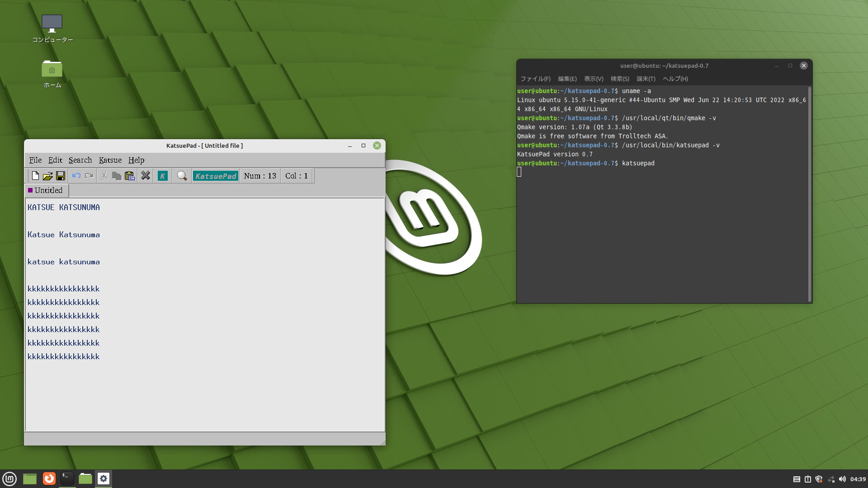The height and width of the screenshot is (488, 868).
Task: Open the Help menu in KatsuePad
Action: (136, 160)
